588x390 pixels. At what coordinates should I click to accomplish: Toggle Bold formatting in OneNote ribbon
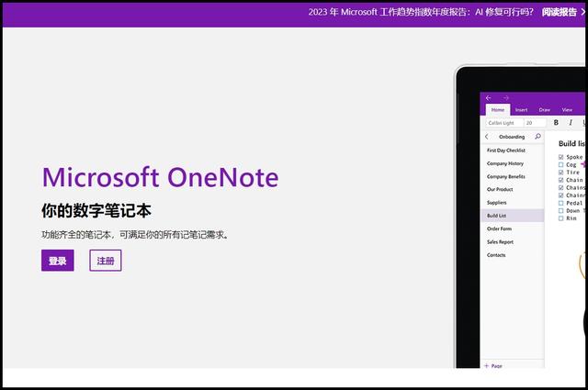[556, 123]
